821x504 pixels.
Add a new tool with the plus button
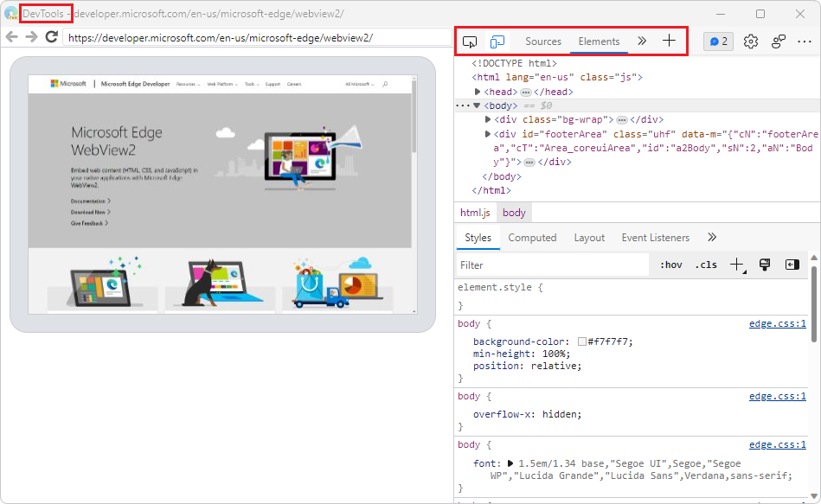(670, 40)
